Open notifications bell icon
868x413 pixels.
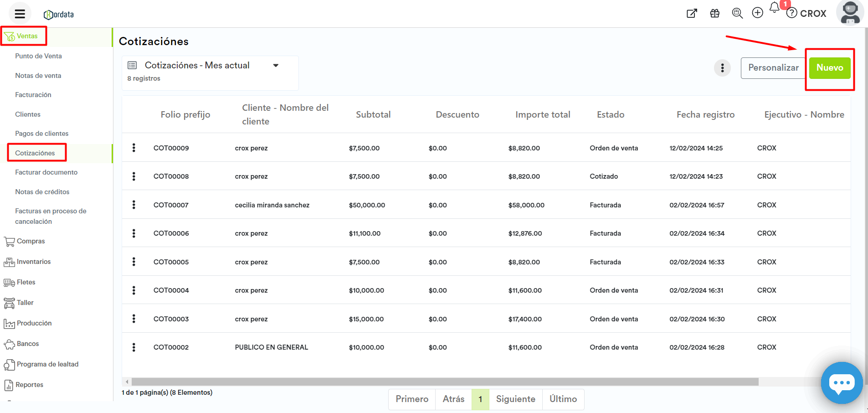coord(775,8)
